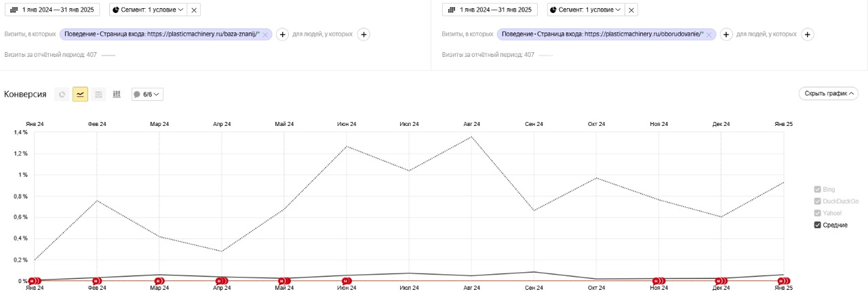Toggle the Yahoo series checkbox

pyautogui.click(x=818, y=213)
